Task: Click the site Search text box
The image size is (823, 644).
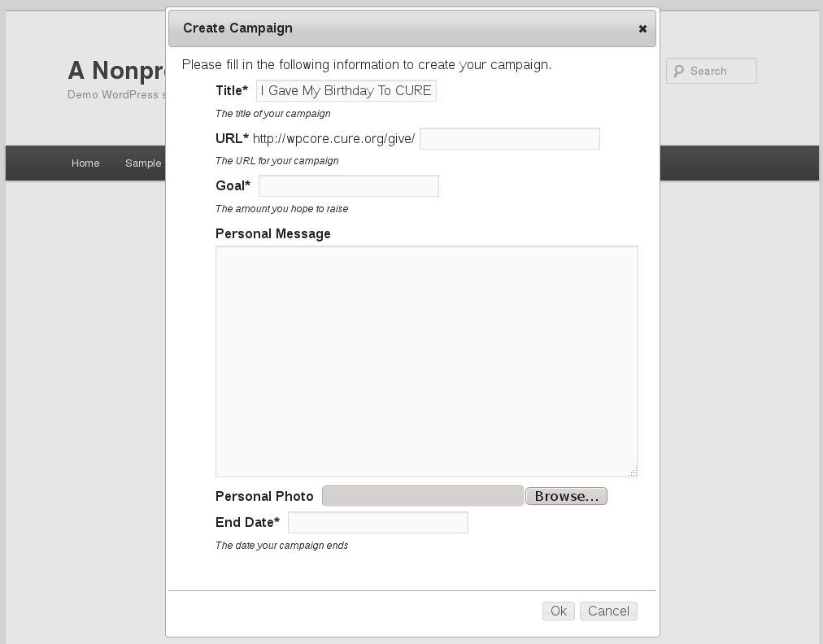Action: pyautogui.click(x=712, y=71)
